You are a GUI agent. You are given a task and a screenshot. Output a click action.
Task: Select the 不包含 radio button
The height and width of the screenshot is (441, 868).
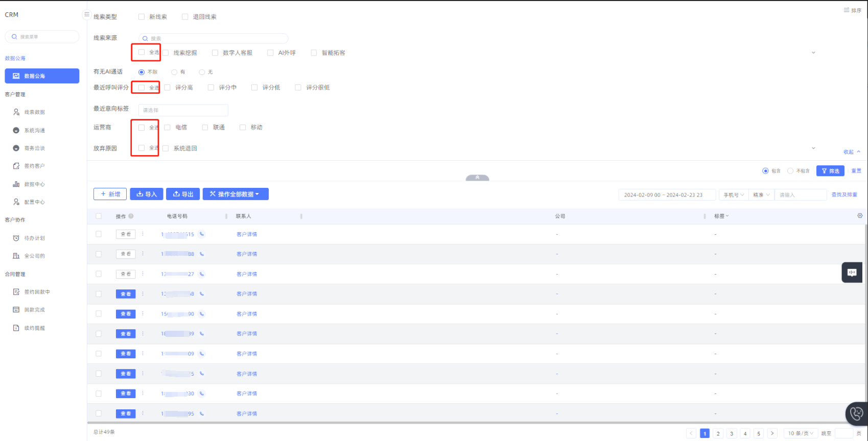[x=790, y=171]
